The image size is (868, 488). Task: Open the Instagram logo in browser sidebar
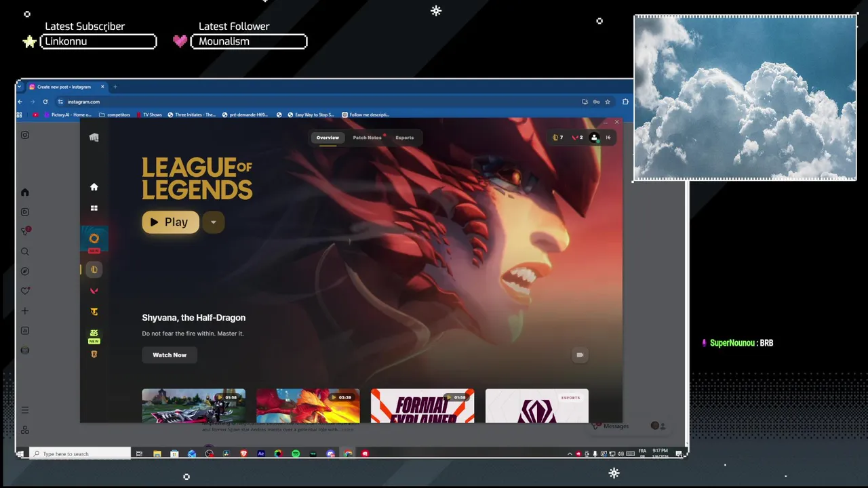25,135
